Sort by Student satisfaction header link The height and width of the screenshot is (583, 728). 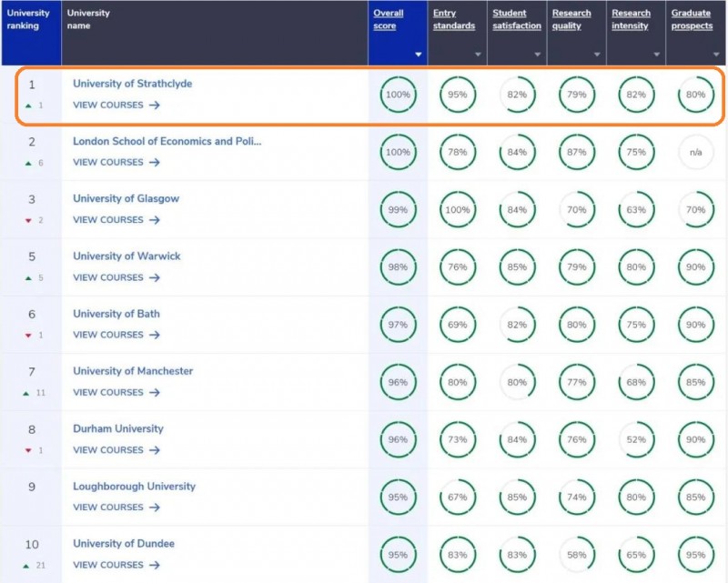(x=517, y=19)
